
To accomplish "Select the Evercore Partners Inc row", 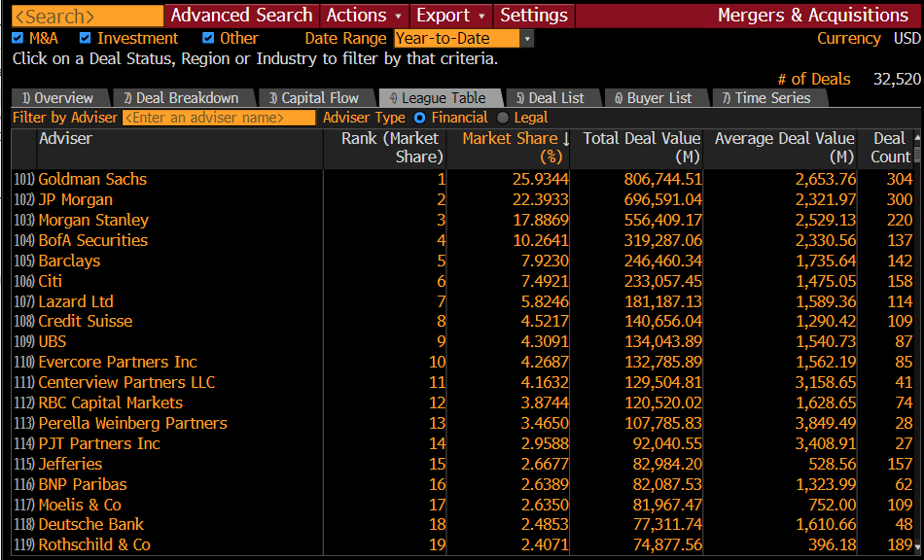I will [463, 362].
